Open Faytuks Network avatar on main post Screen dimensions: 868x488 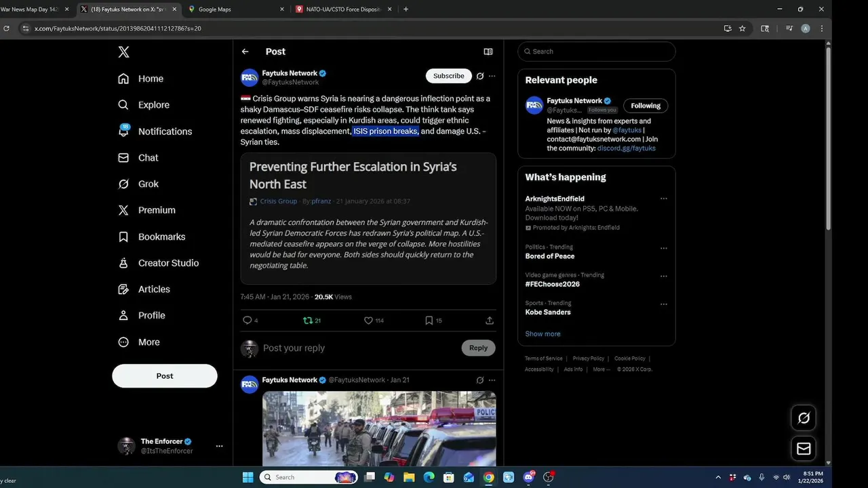tap(250, 77)
